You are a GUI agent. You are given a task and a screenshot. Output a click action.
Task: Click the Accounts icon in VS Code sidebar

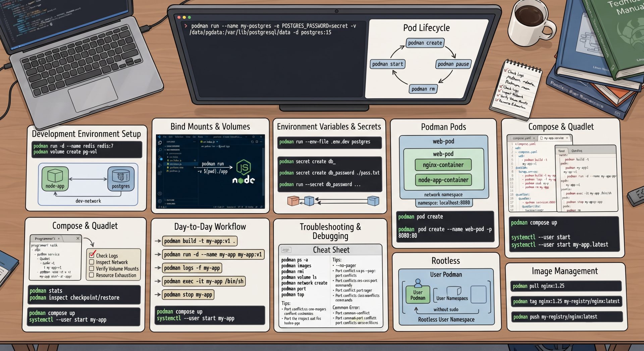160,193
